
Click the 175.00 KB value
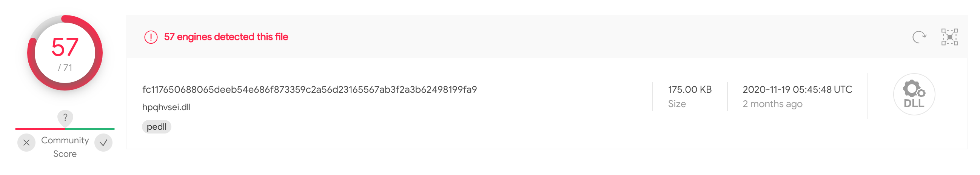click(x=689, y=89)
